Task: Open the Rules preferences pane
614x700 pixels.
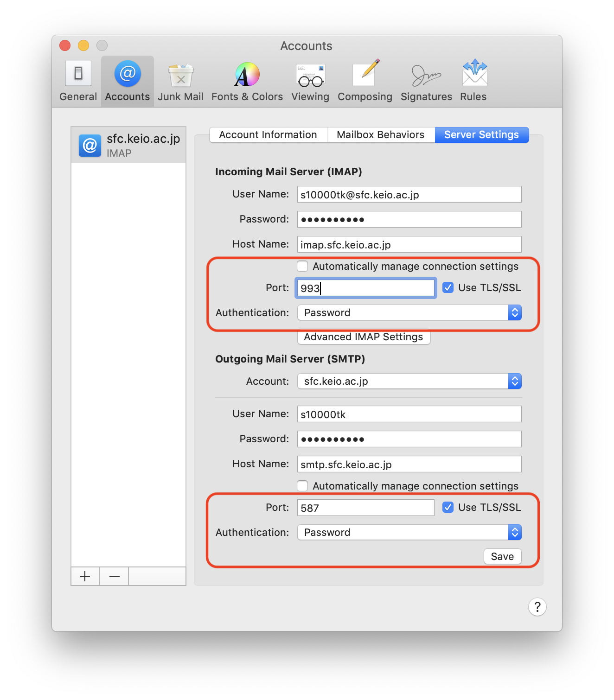Action: [473, 81]
